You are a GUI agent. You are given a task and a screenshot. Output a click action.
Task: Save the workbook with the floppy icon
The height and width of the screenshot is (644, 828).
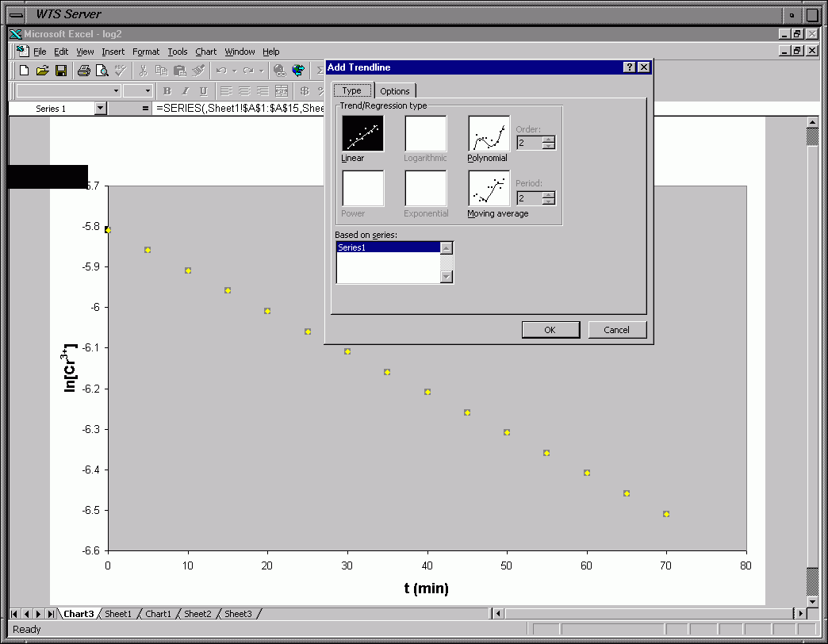60,71
